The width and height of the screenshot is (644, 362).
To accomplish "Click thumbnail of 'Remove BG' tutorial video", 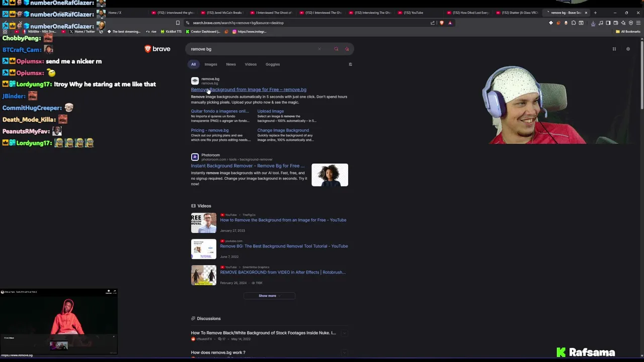I will click(x=204, y=249).
